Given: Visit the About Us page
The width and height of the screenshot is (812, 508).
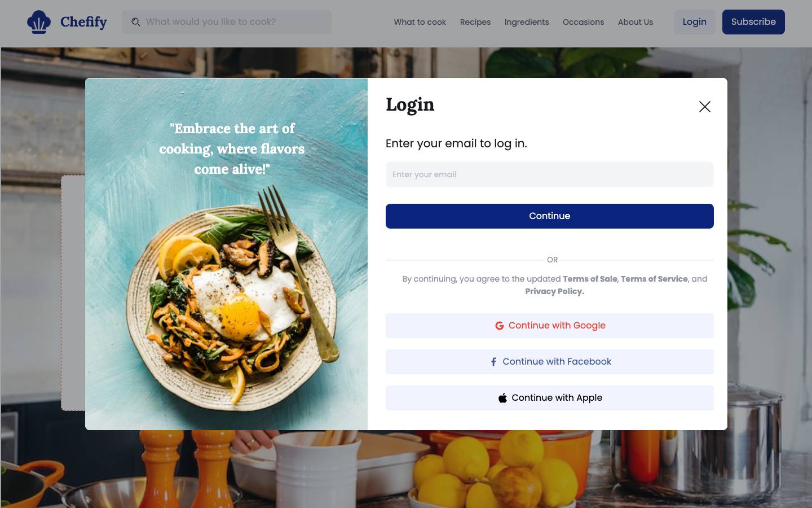Looking at the screenshot, I should point(635,22).
